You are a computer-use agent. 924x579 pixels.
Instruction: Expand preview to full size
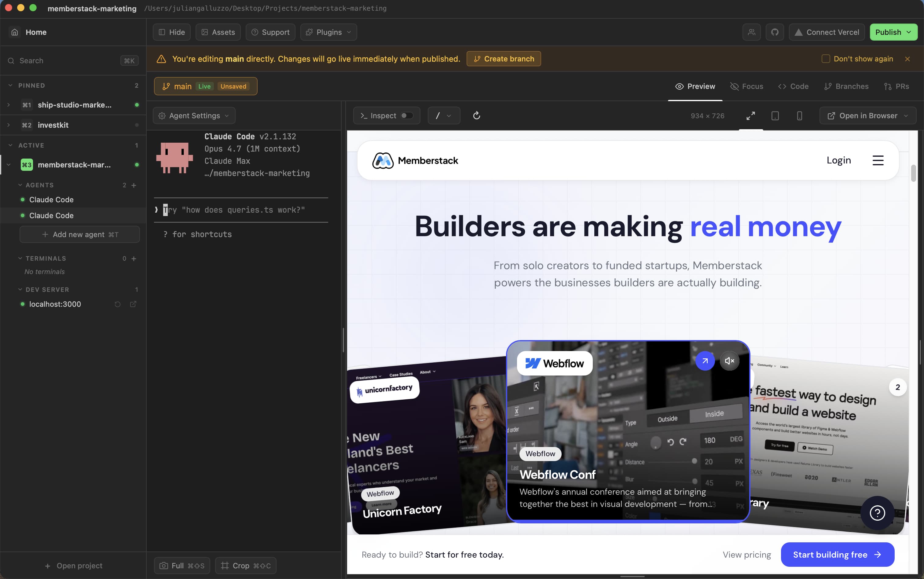click(x=750, y=115)
